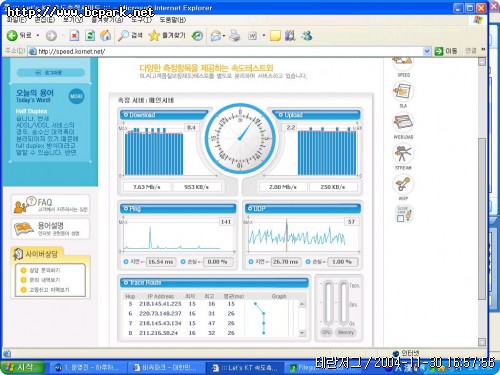
Task: Open the Help menu (도움말)
Action: coord(172,20)
